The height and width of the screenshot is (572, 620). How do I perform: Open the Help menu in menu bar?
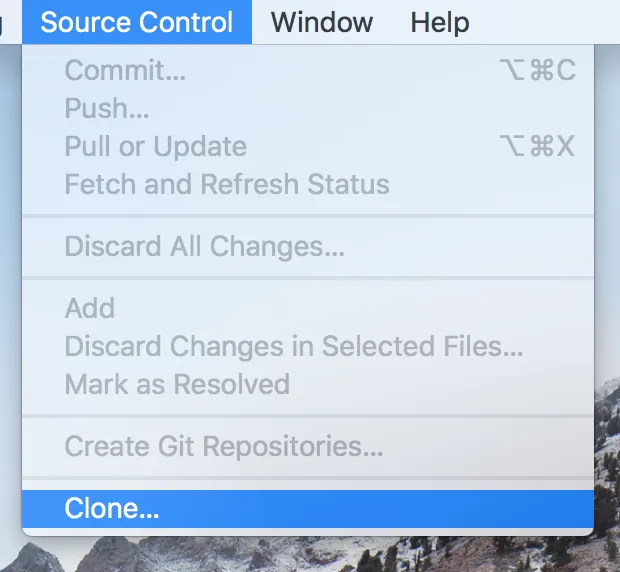point(440,22)
